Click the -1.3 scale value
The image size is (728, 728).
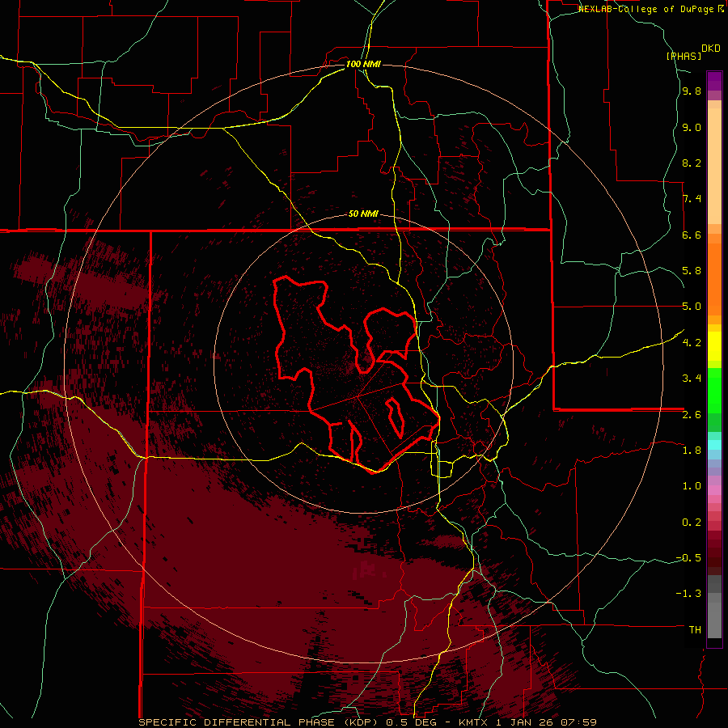coord(688,594)
